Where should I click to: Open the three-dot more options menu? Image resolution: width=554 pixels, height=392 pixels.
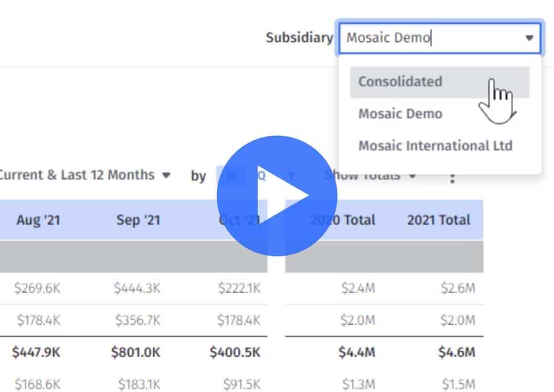(x=452, y=177)
